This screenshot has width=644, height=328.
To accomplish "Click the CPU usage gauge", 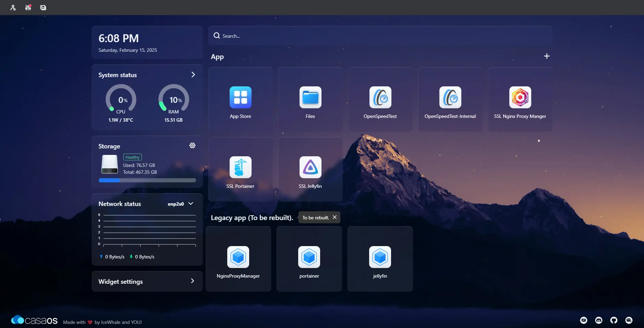I will [x=121, y=99].
